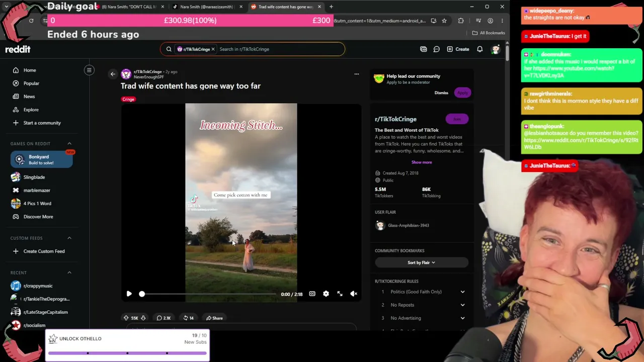The height and width of the screenshot is (362, 644).
Task: Open the notifications bell
Action: pyautogui.click(x=480, y=49)
